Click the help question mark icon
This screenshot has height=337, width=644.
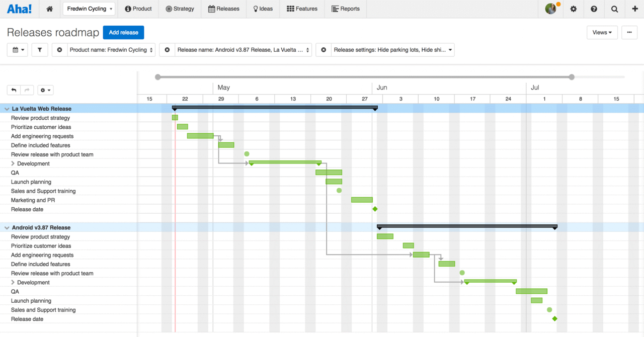(x=594, y=9)
